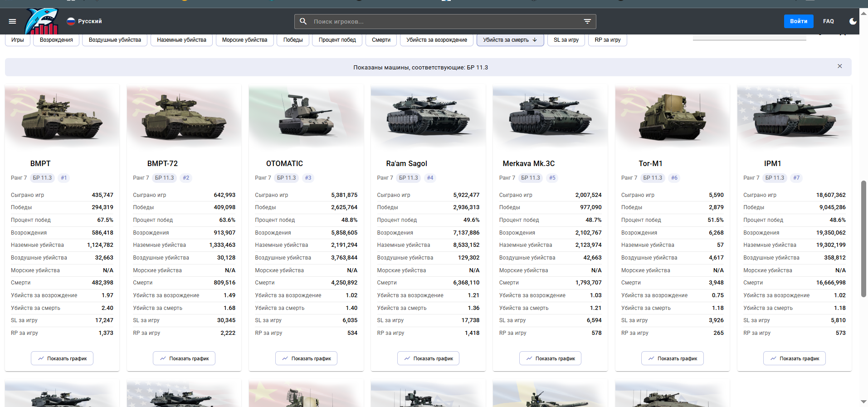Click chart icon on BMPT graph button
This screenshot has width=868, height=407.
pos(41,358)
